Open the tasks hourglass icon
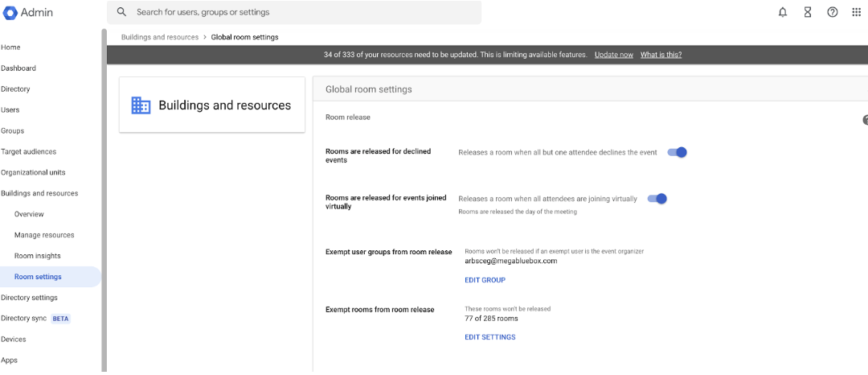 coord(808,12)
